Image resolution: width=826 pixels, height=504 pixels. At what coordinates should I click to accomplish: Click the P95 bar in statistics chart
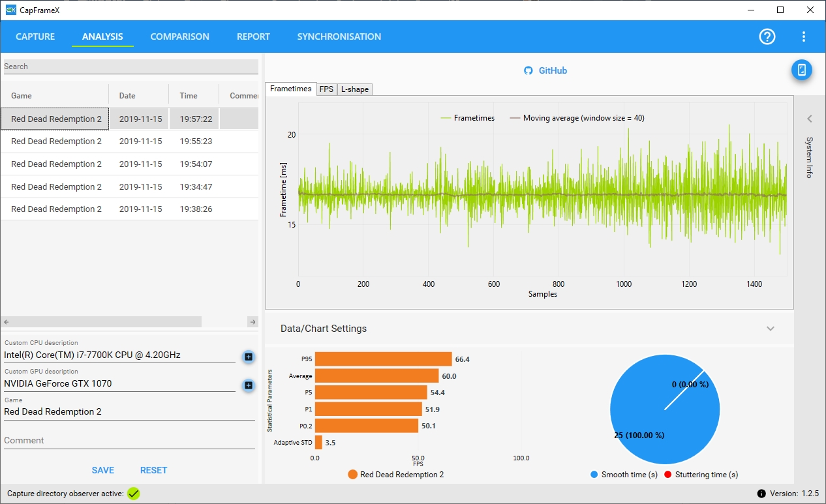384,359
